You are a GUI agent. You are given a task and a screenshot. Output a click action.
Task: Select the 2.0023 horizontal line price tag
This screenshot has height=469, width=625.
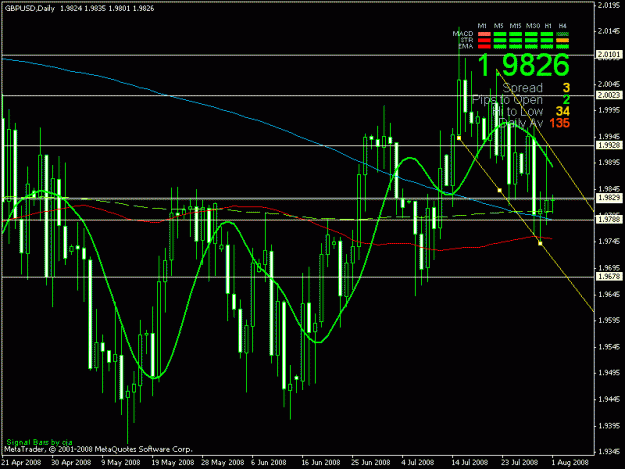coord(609,95)
